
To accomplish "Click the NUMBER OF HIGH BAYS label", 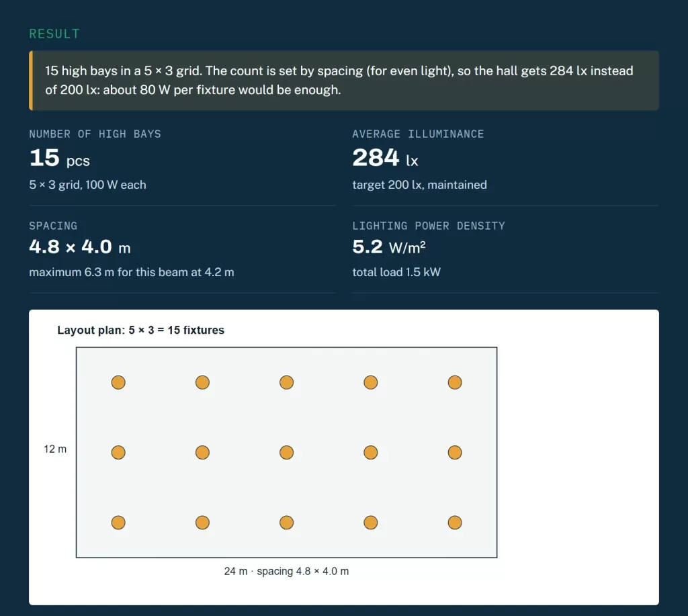I will pos(95,134).
